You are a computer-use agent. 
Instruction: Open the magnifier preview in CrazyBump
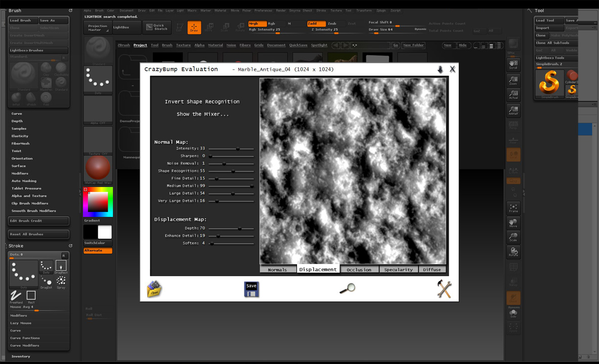point(347,288)
